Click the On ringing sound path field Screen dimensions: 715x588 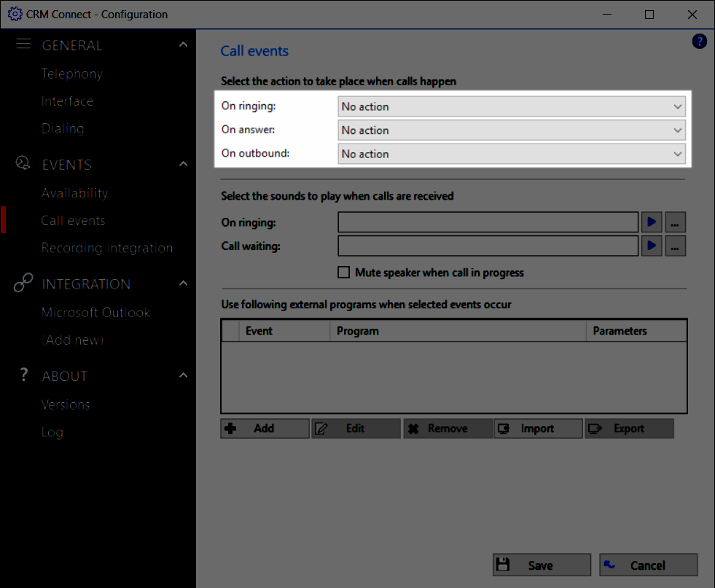pos(488,222)
